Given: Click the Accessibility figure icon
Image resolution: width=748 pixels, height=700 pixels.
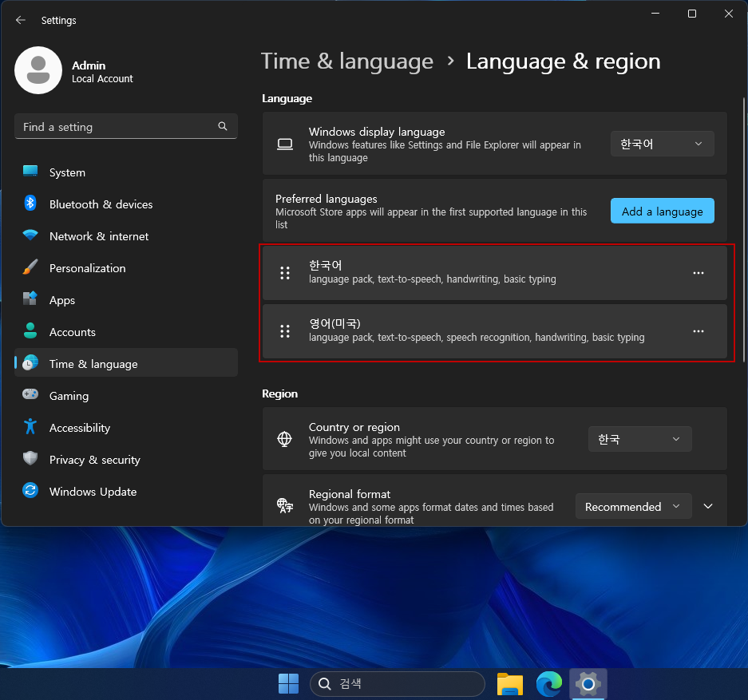Looking at the screenshot, I should pos(30,427).
